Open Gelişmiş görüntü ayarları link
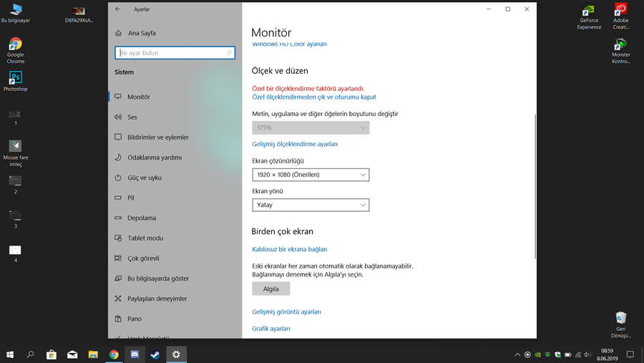644x363 pixels. pos(286,311)
